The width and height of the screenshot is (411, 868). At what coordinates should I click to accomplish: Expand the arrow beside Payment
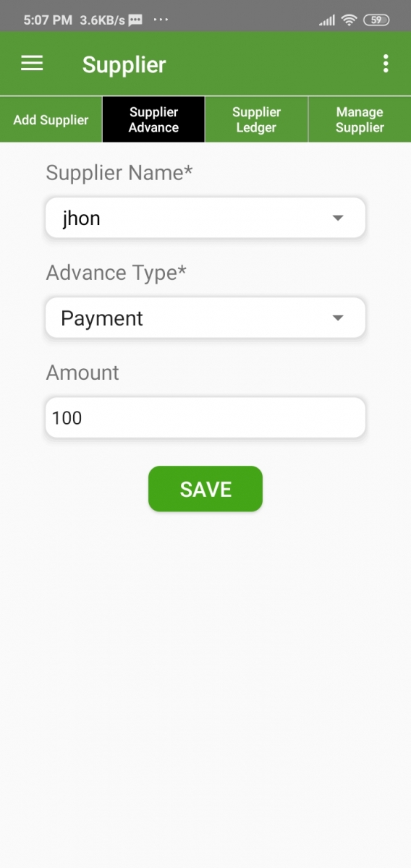point(337,318)
